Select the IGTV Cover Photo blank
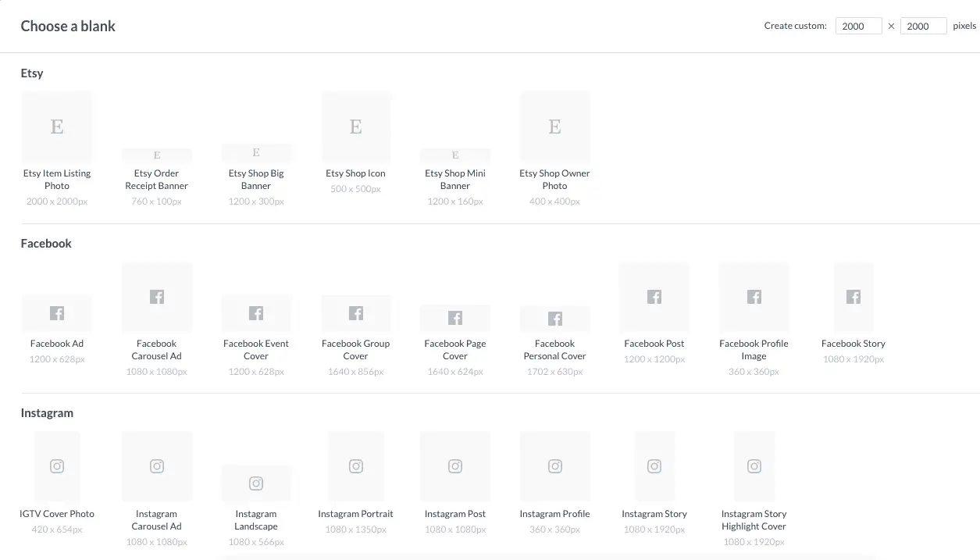The image size is (980, 560). (x=57, y=466)
